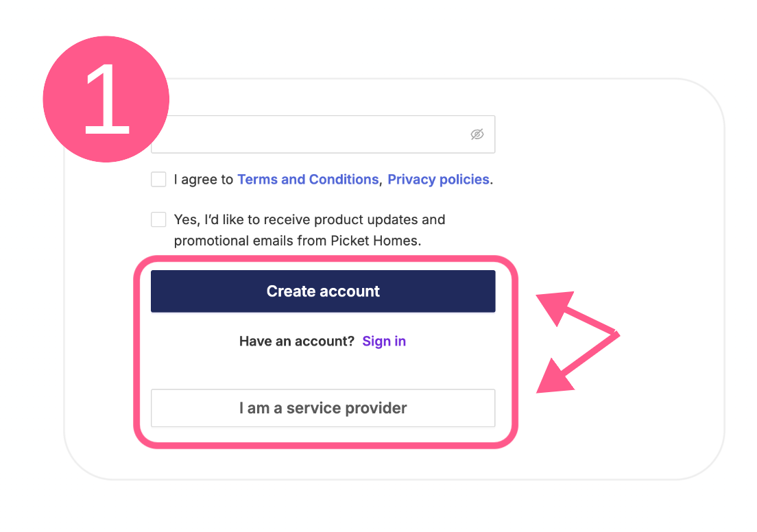
Task: Click the comma between Terms and Privacy links
Action: (381, 182)
